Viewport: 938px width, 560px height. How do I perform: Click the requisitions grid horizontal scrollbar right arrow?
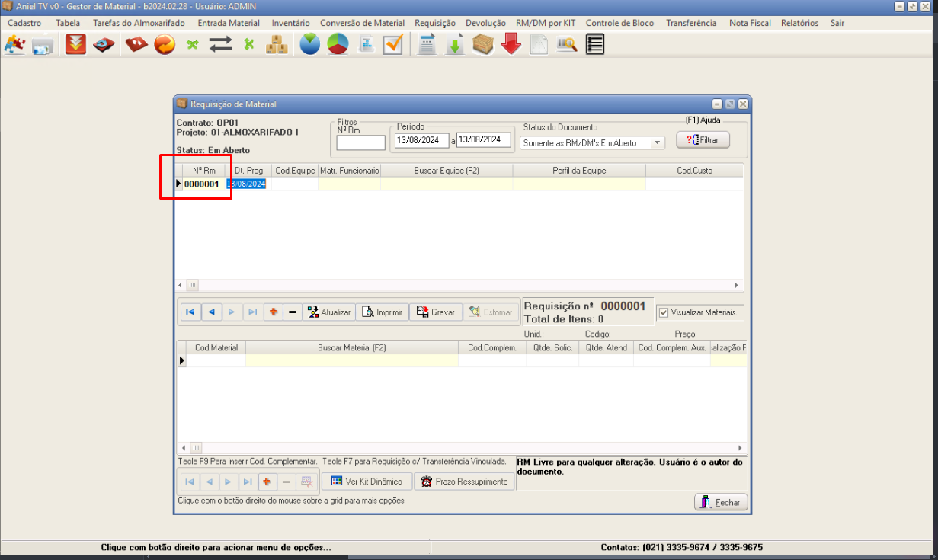[x=737, y=285]
